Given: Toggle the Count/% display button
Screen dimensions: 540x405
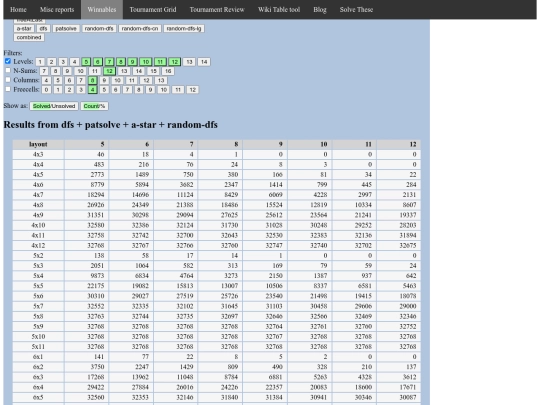Looking at the screenshot, I should (94, 106).
